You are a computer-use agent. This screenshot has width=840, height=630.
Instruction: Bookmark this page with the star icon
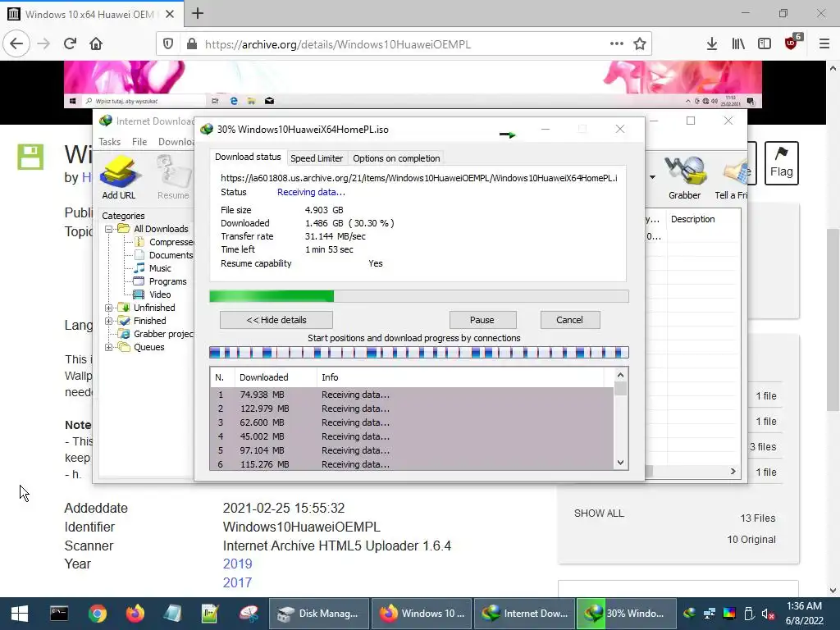click(x=640, y=44)
